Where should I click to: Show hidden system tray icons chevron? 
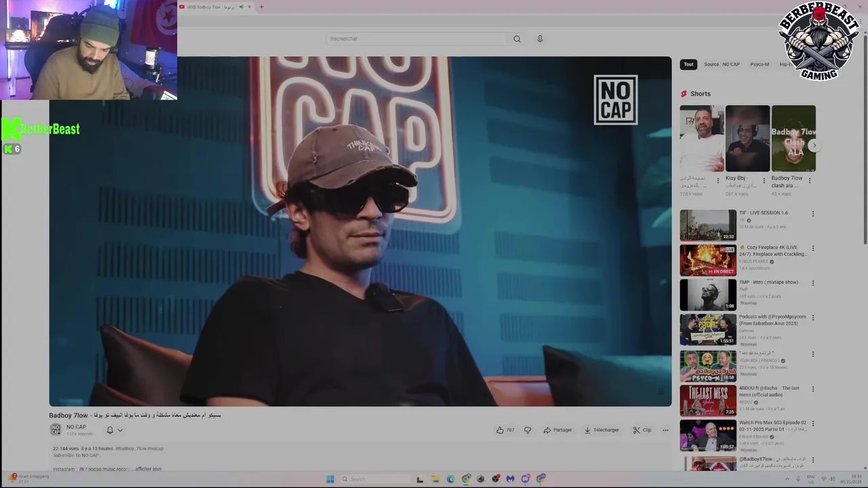pyautogui.click(x=787, y=479)
